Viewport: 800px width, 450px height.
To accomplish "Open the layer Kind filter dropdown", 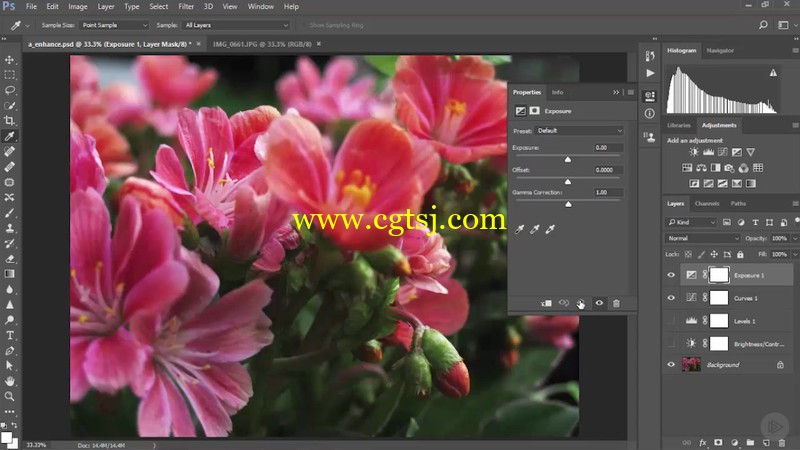I will tap(691, 222).
